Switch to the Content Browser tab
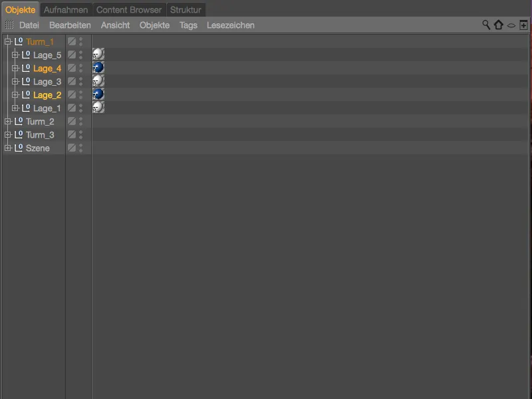This screenshot has width=532, height=399. point(129,10)
